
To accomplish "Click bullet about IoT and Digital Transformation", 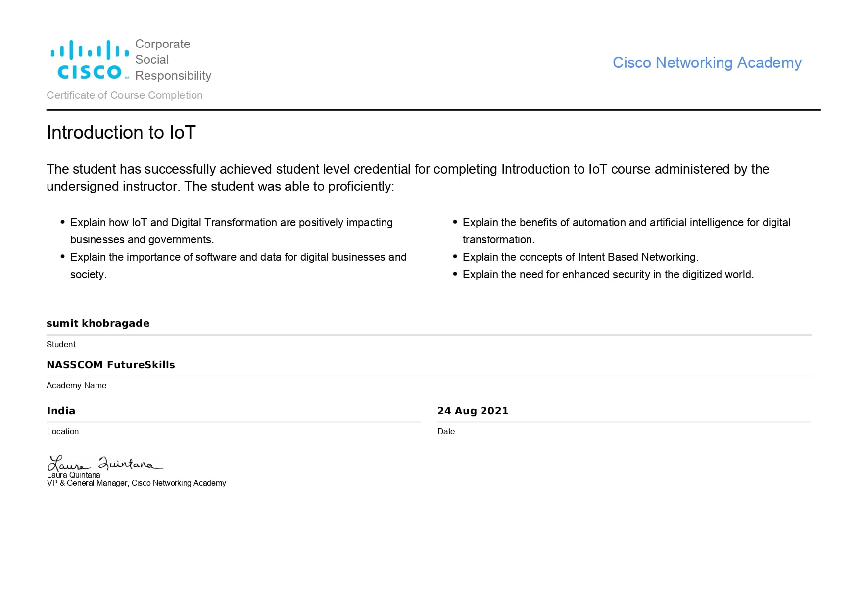I will [231, 231].
